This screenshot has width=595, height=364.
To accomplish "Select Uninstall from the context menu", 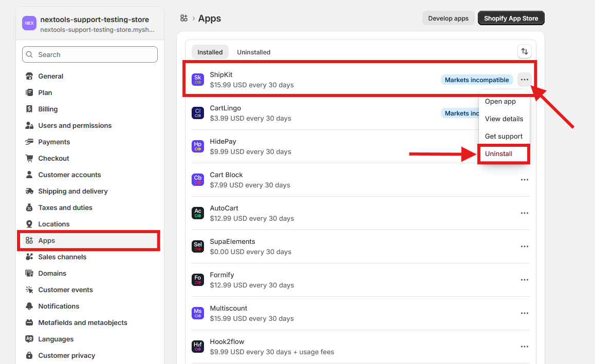I will 498,154.
